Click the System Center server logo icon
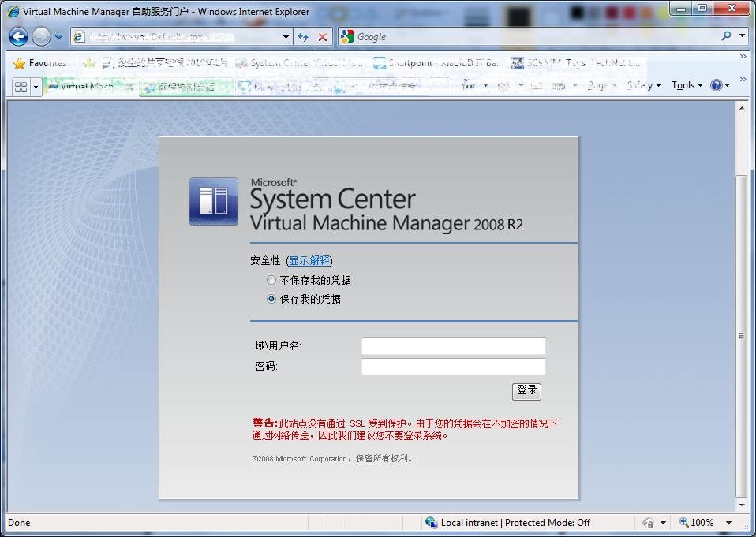 (x=214, y=201)
